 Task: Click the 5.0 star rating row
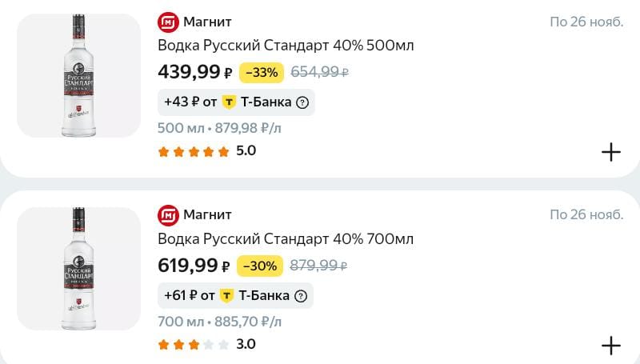click(x=206, y=150)
